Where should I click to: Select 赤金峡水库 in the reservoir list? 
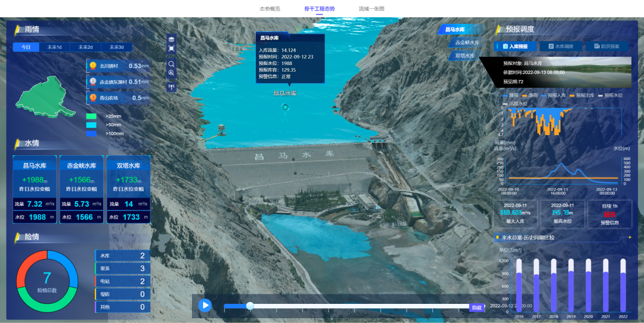[x=466, y=42]
